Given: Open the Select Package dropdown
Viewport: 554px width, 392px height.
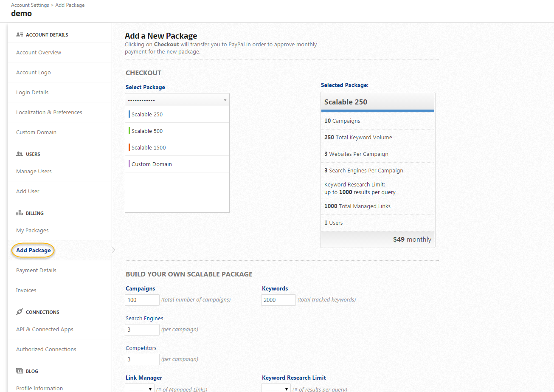Looking at the screenshot, I should pos(177,100).
